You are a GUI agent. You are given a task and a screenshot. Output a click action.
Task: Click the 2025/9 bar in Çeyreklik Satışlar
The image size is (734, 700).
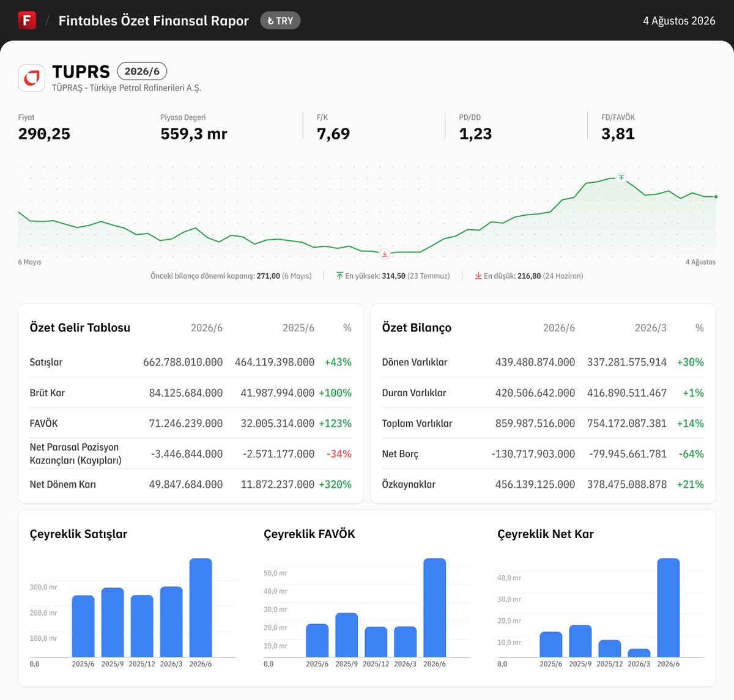(x=113, y=622)
